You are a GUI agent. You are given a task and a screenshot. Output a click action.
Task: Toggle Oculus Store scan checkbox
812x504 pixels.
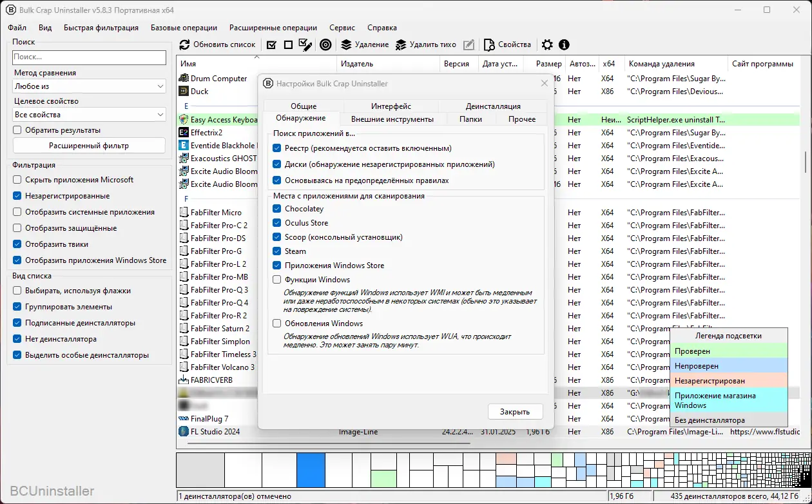(277, 223)
